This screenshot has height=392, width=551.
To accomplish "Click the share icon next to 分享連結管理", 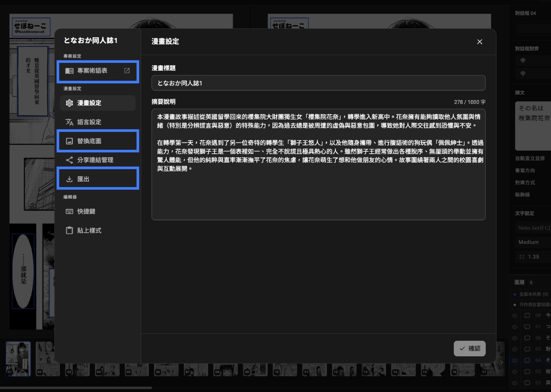I will point(69,160).
